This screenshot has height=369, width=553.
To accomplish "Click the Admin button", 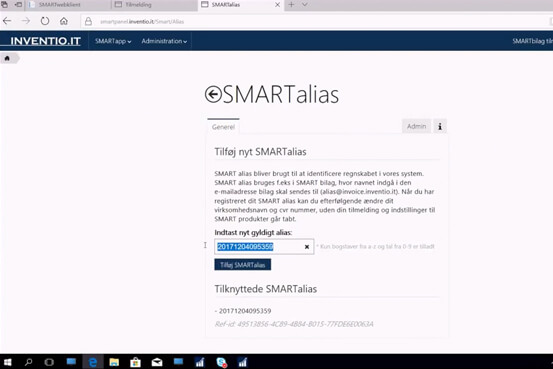I will tap(416, 126).
